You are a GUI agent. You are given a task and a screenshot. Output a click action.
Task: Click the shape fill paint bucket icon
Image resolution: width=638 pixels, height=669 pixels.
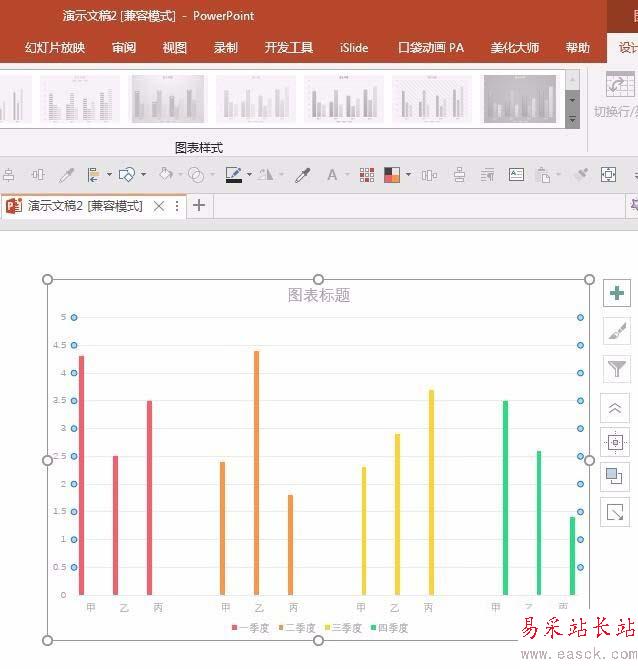[166, 175]
